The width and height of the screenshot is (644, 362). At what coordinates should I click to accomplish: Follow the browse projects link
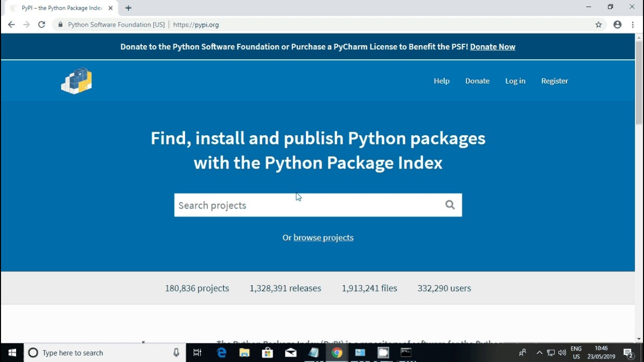point(324,237)
